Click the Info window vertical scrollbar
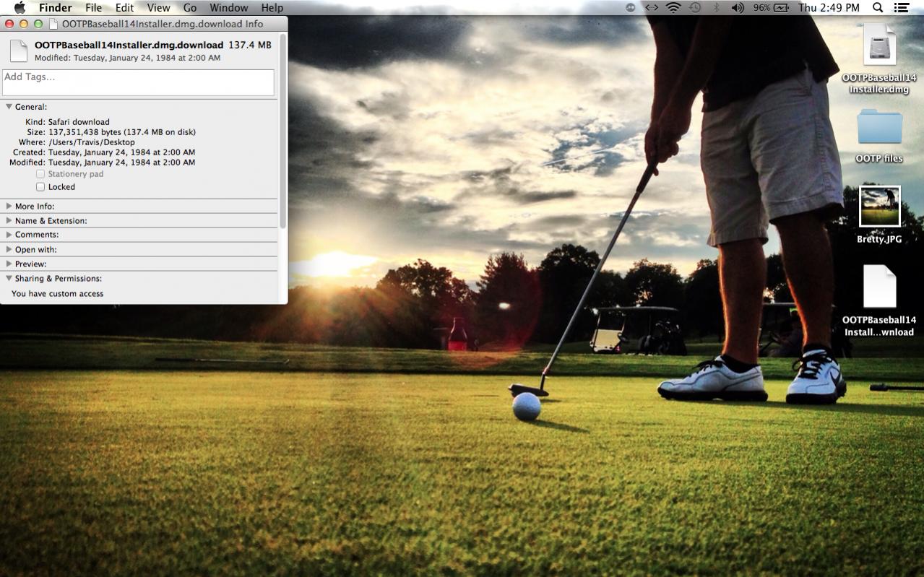 pyautogui.click(x=283, y=130)
